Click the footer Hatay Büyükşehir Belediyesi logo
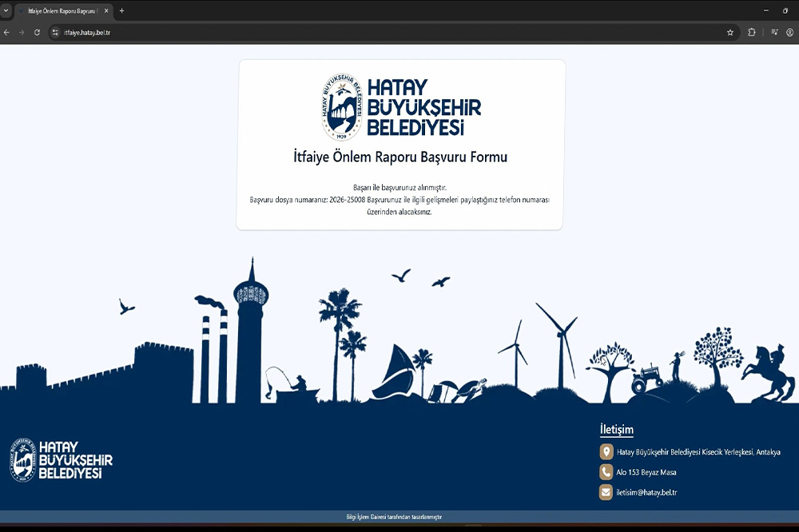This screenshot has height=532, width=799. coord(62,460)
